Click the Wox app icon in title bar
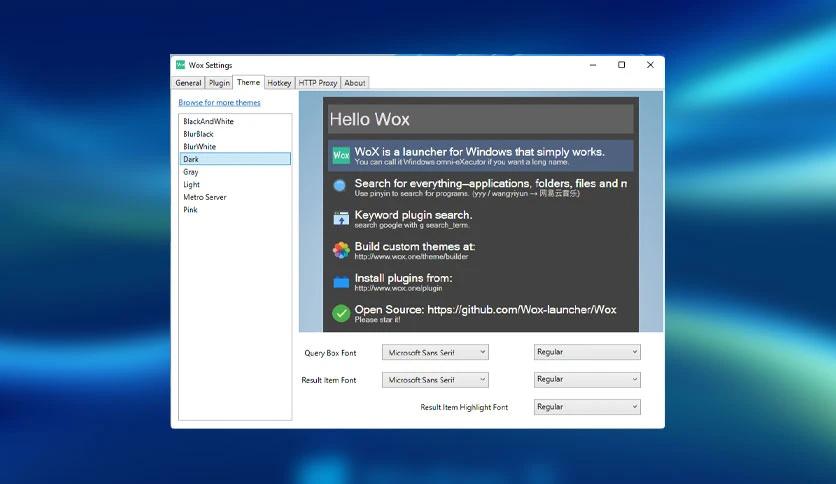 pos(180,65)
